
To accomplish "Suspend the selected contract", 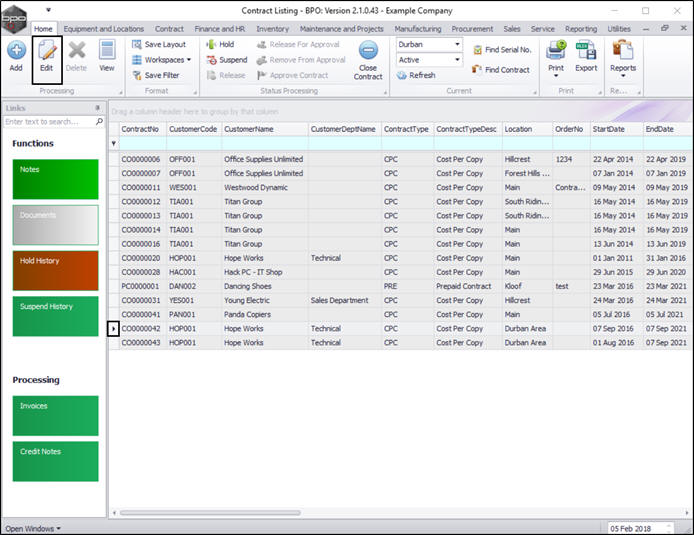I will (x=226, y=60).
